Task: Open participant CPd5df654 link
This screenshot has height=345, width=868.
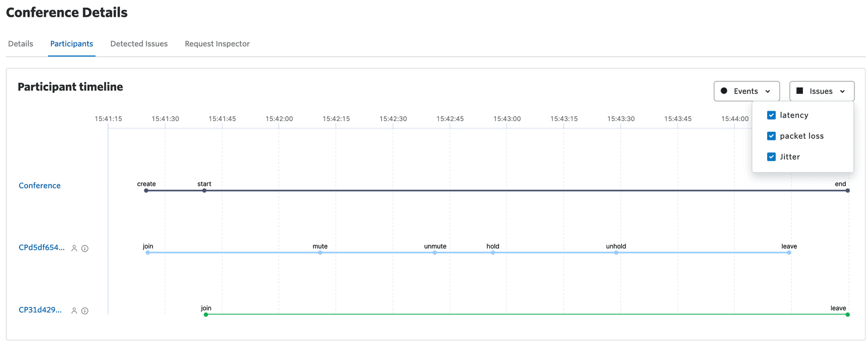Action: click(x=41, y=248)
